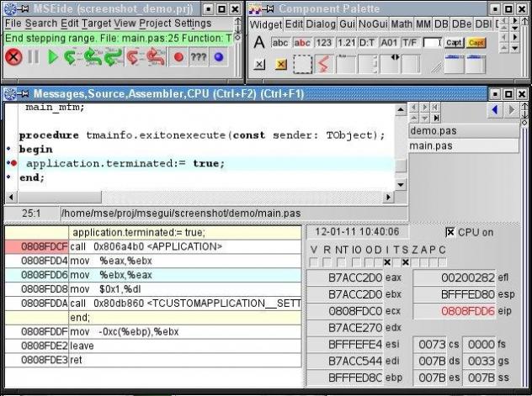Toggle the V flag checkbox
Viewport: 532px width, 396px height.
315,262
